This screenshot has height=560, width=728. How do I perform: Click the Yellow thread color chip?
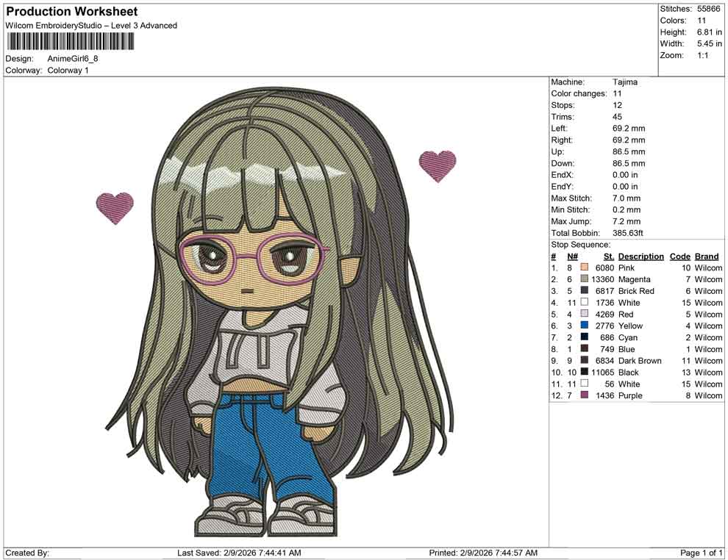click(585, 326)
